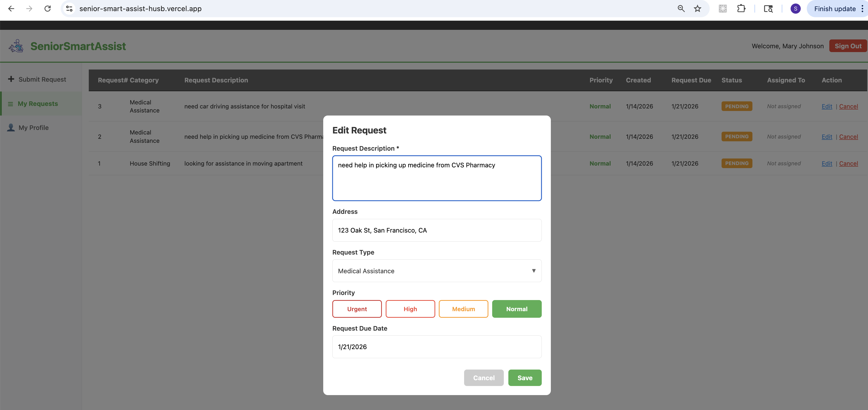Click the site information icon in URL bar
The image size is (868, 410).
tap(69, 9)
